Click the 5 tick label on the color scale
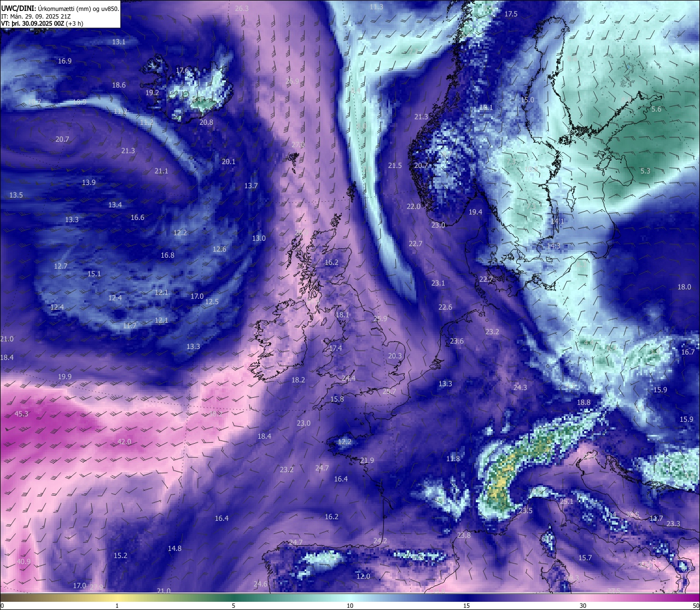The image size is (700, 610). [234, 606]
